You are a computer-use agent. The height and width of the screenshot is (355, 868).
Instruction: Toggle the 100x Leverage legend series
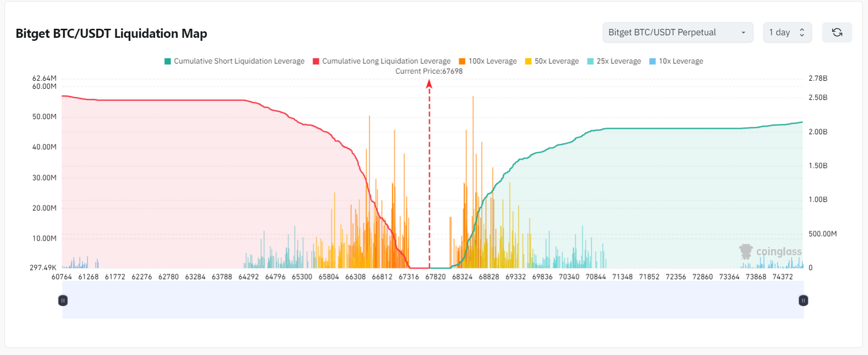488,61
